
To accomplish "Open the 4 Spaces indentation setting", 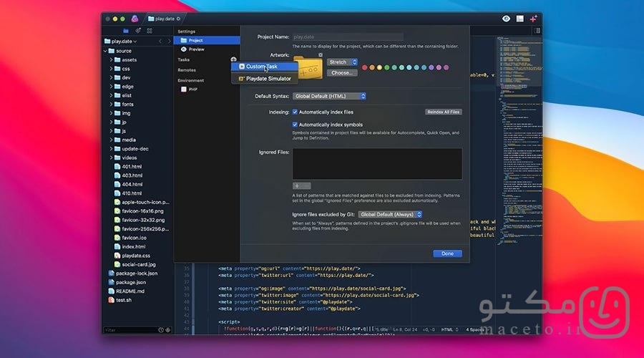I will tap(475, 329).
